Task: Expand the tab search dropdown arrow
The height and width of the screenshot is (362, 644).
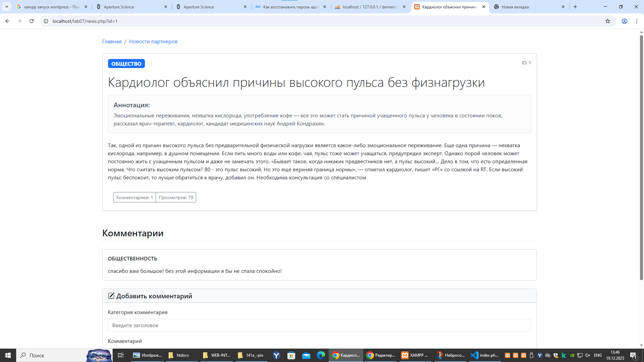Action: tap(7, 7)
